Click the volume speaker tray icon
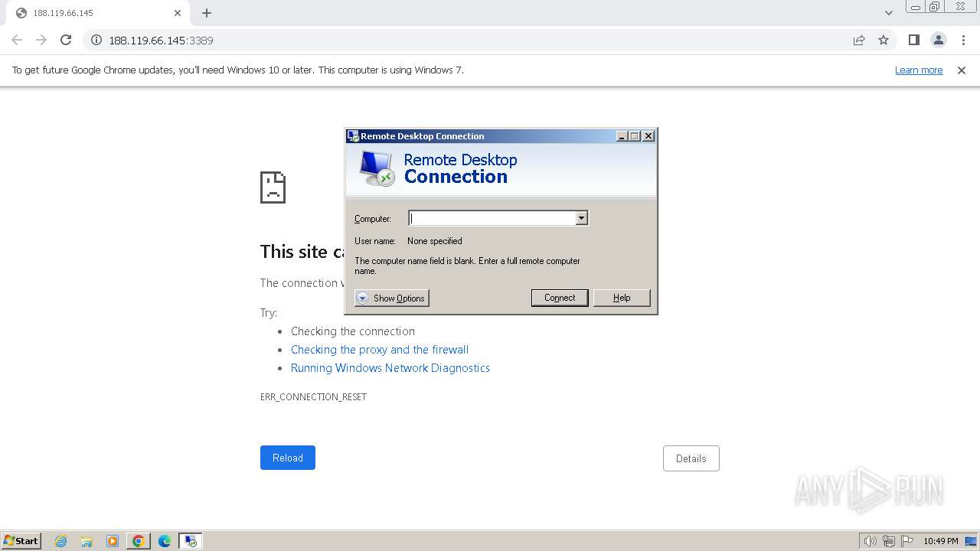 coord(871,541)
